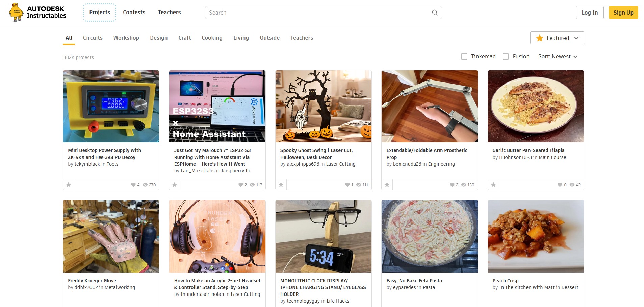Expand the Sort: Newest dropdown
644x307 pixels.
click(558, 56)
